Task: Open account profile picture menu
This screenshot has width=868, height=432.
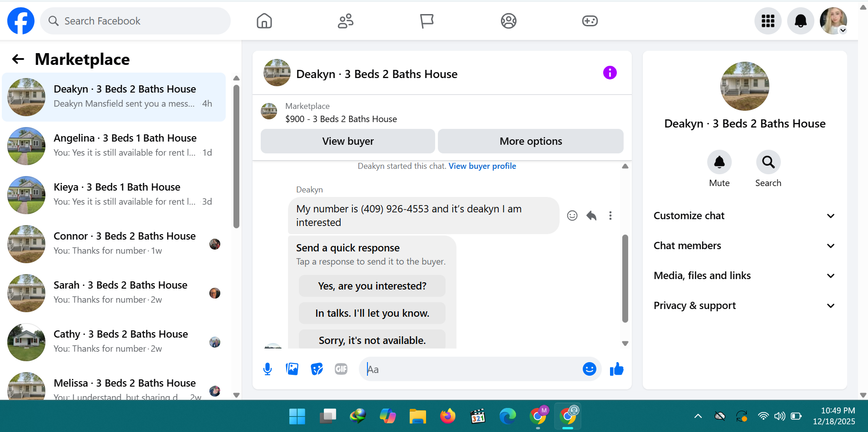Action: pos(833,21)
